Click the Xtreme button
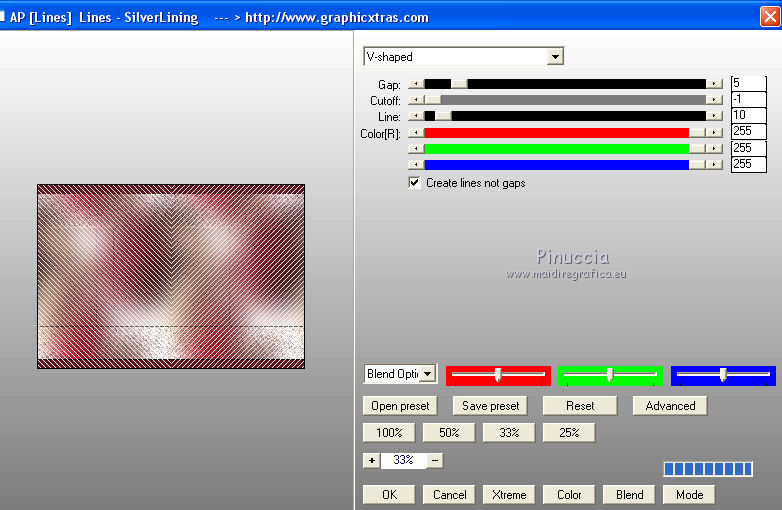The width and height of the screenshot is (782, 510). pyautogui.click(x=509, y=495)
